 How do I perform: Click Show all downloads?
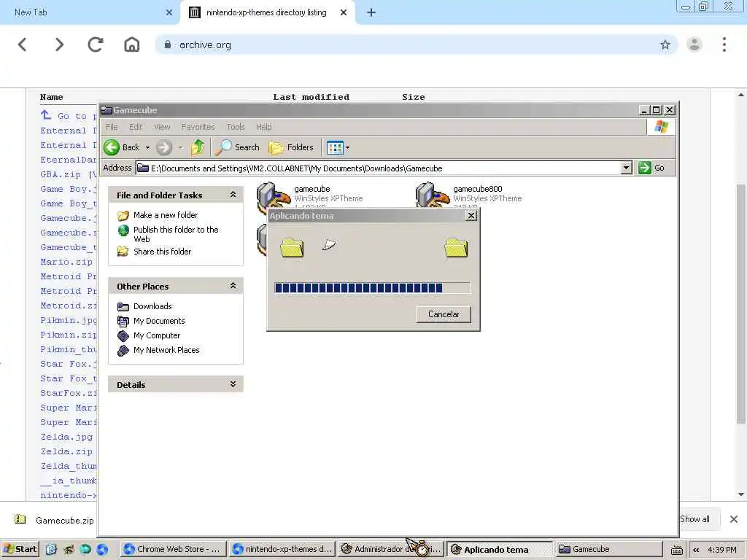694,519
